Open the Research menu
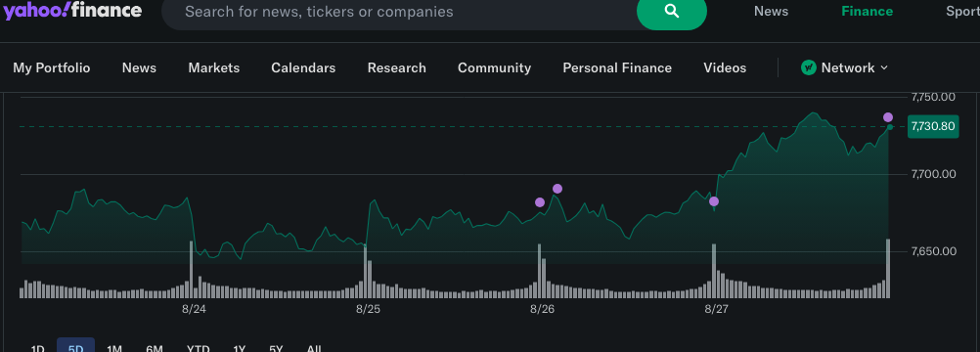980x352 pixels. point(396,67)
